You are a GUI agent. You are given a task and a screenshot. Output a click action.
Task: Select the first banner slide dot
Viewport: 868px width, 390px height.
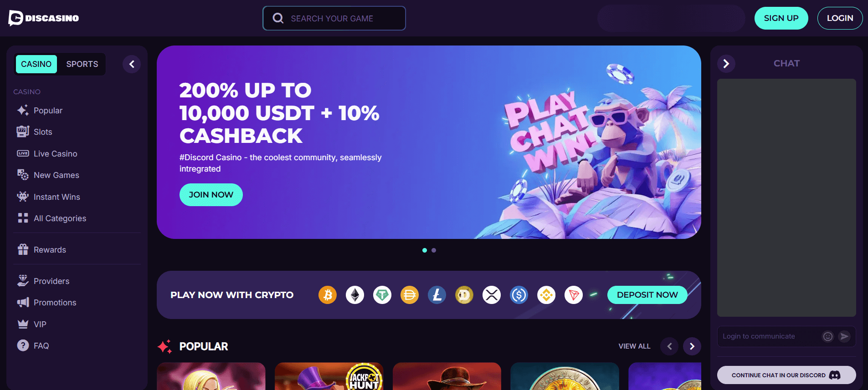coord(425,250)
